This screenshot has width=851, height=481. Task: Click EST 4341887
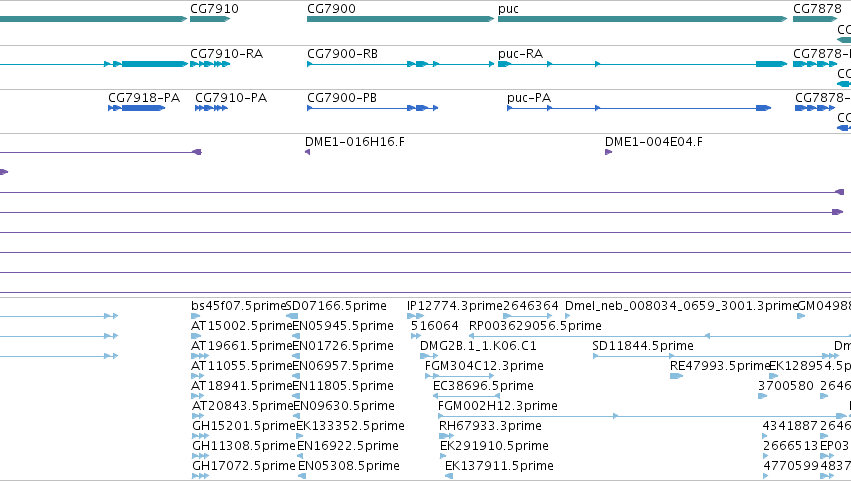[x=790, y=426]
